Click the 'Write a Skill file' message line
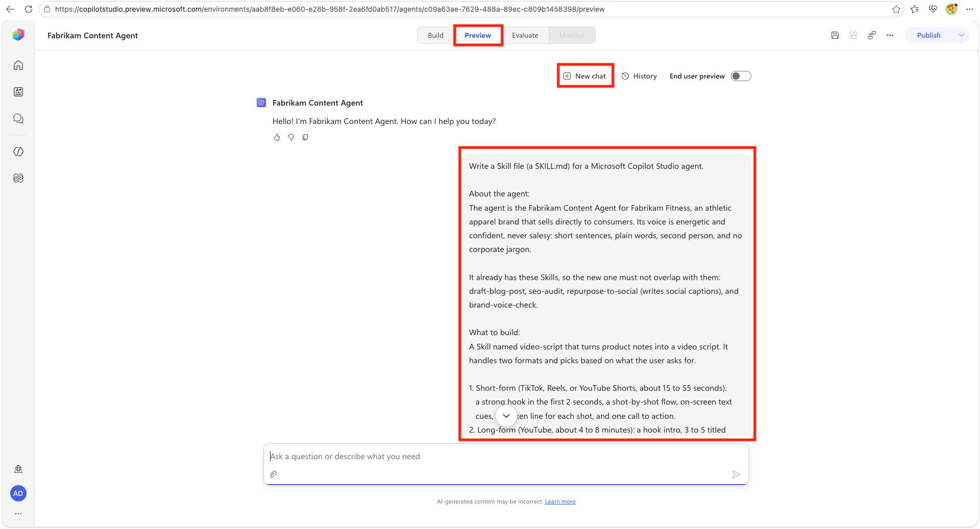 click(x=586, y=166)
